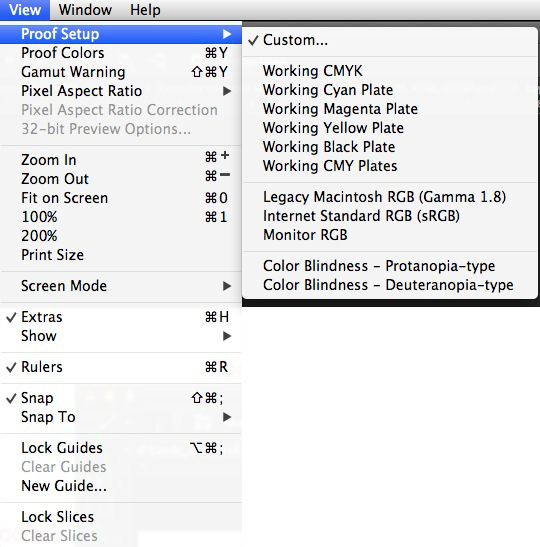Select Color Blindness Deuteranopia-type proof

[x=390, y=285]
